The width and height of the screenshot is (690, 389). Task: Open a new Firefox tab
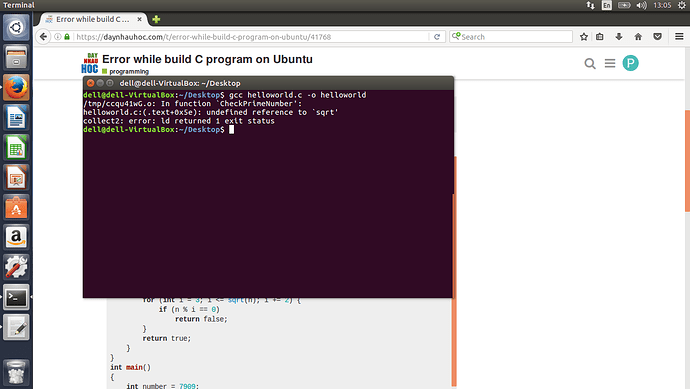156,19
